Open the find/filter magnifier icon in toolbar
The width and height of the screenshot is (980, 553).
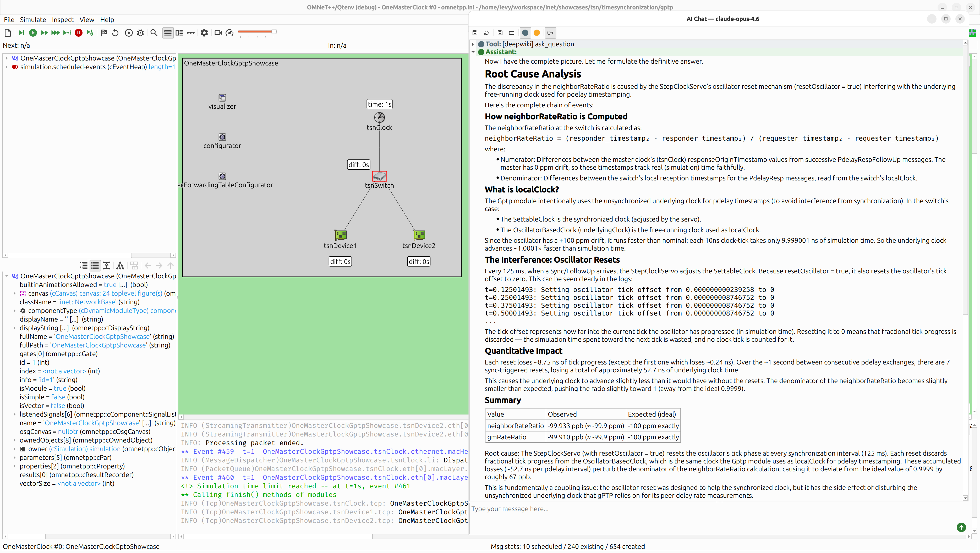click(154, 33)
